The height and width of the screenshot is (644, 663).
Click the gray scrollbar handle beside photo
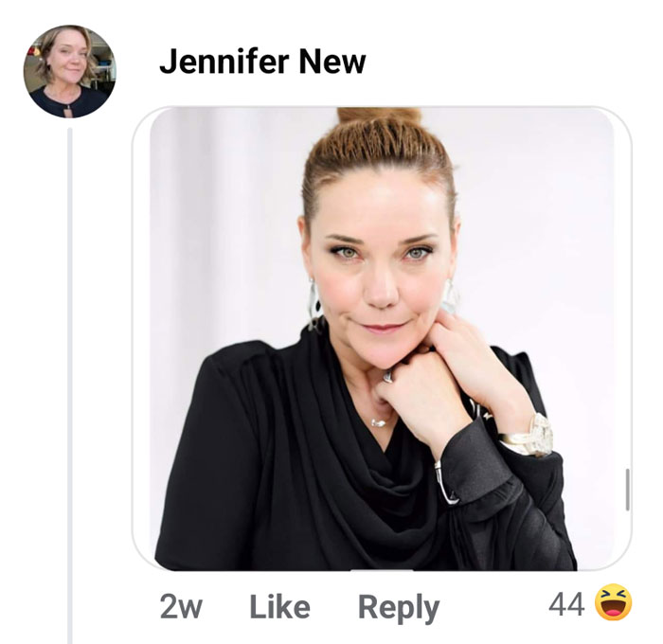tap(627, 489)
